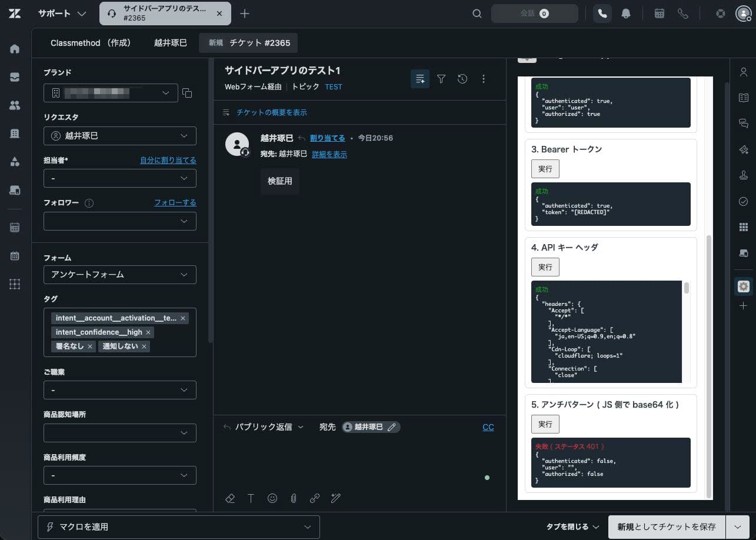Open the talk phone icon button
The image size is (756, 540).
[602, 14]
